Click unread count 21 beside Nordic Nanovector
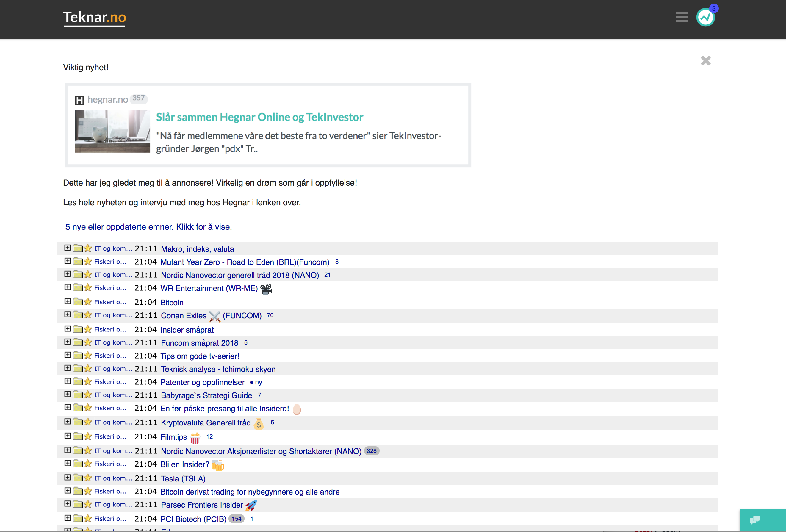The width and height of the screenshot is (786, 532). click(327, 275)
